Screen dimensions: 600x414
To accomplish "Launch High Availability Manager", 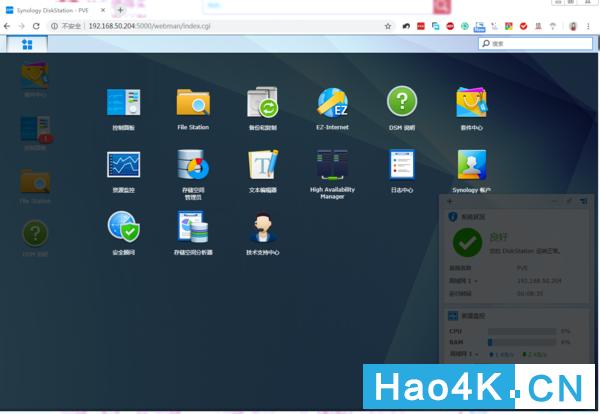I will tap(332, 165).
